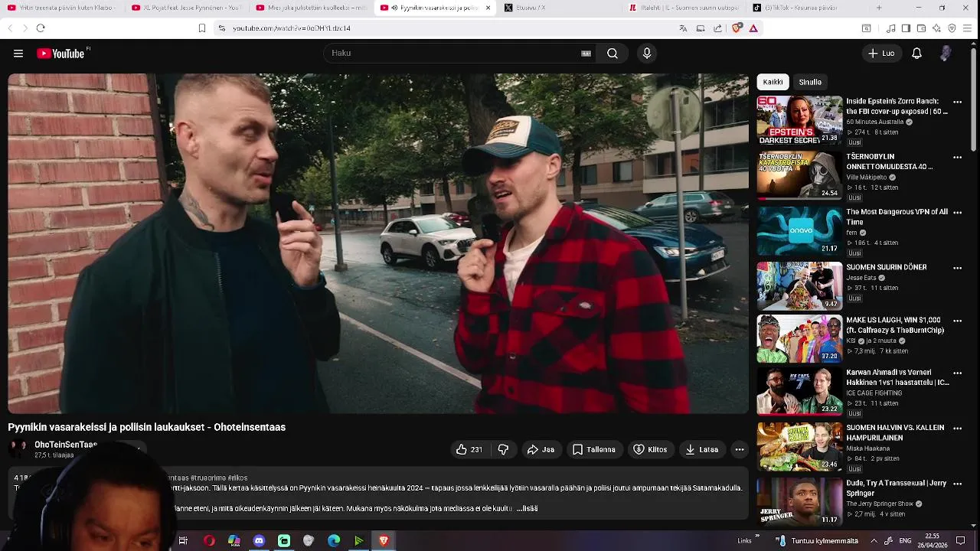Viewport: 980px width, 551px height.
Task: Open options for SUOMEN HALVIN VS. KALLEIN video
Action: pyautogui.click(x=957, y=429)
